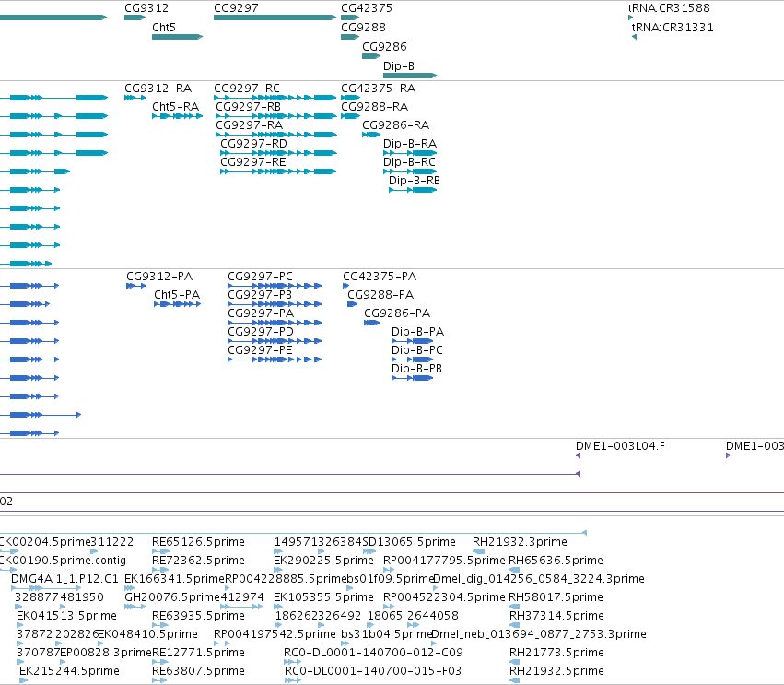Image resolution: width=784 pixels, height=685 pixels.
Task: Select transcript CG9297-RB
Action: point(276,116)
